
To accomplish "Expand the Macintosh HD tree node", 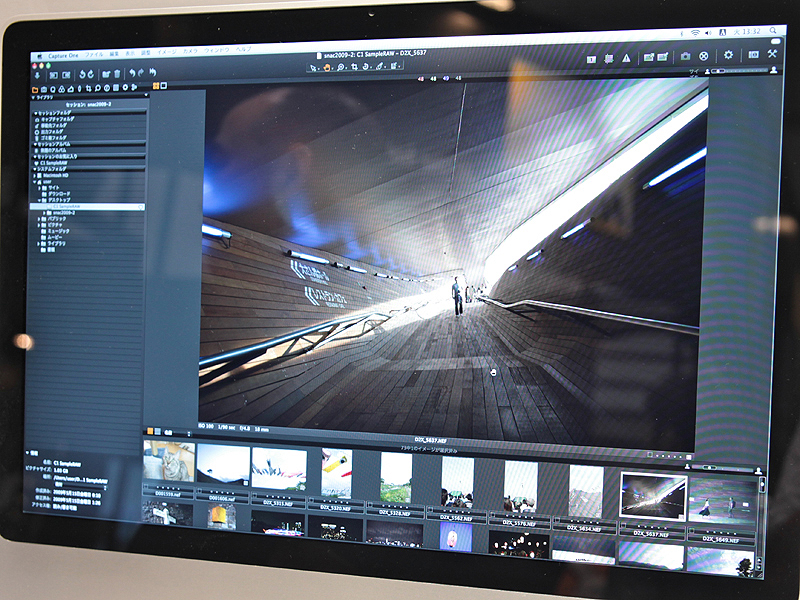I will [35, 176].
